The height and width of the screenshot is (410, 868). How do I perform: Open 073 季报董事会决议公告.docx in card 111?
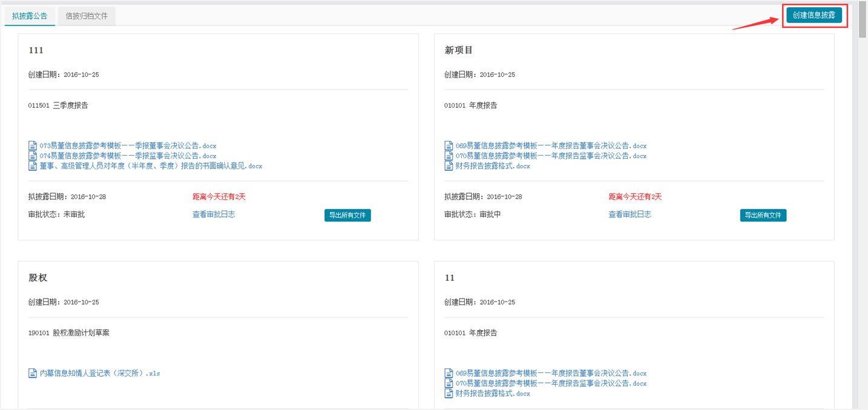[128, 146]
